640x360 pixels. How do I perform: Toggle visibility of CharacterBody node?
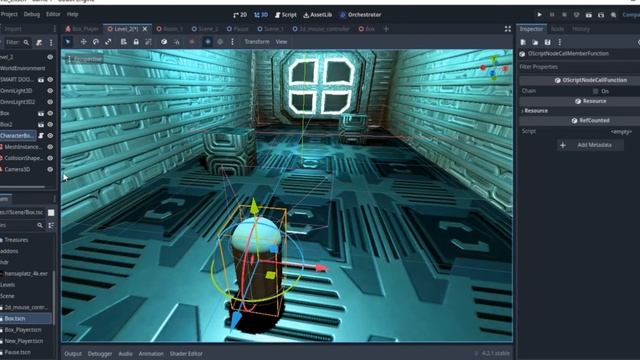[x=50, y=136]
